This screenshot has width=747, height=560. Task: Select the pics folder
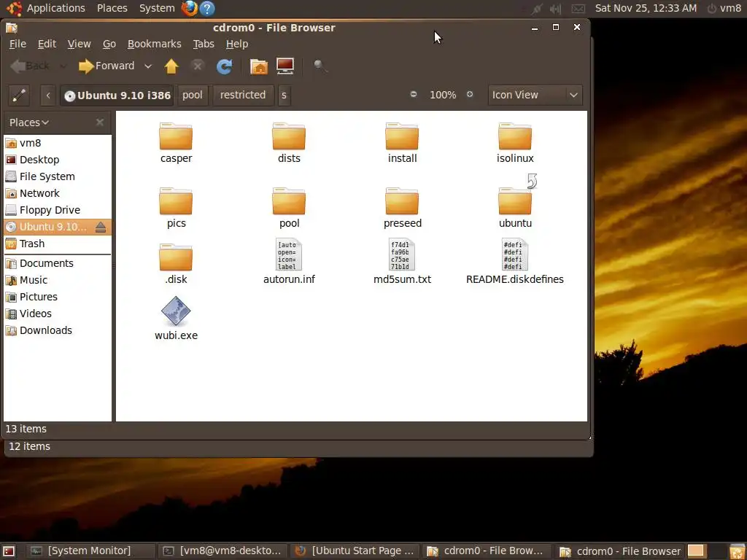tap(176, 208)
